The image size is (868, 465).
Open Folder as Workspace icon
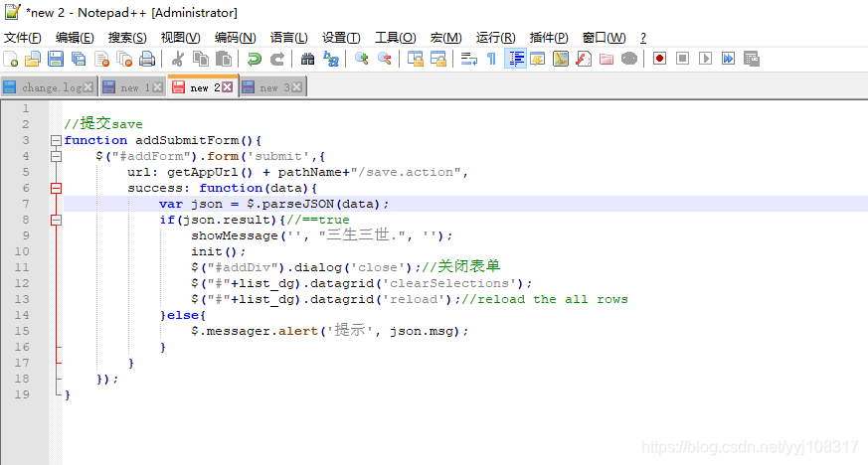click(x=607, y=59)
